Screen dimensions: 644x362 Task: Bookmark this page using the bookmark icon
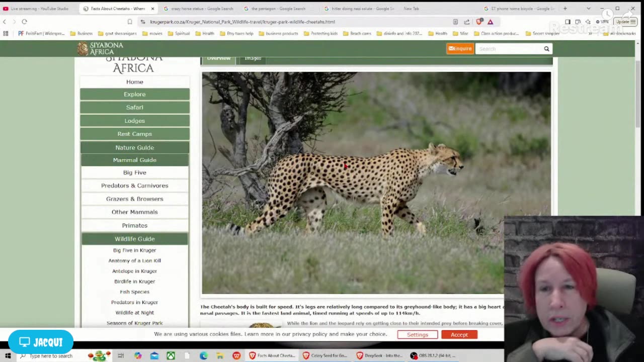click(x=130, y=22)
